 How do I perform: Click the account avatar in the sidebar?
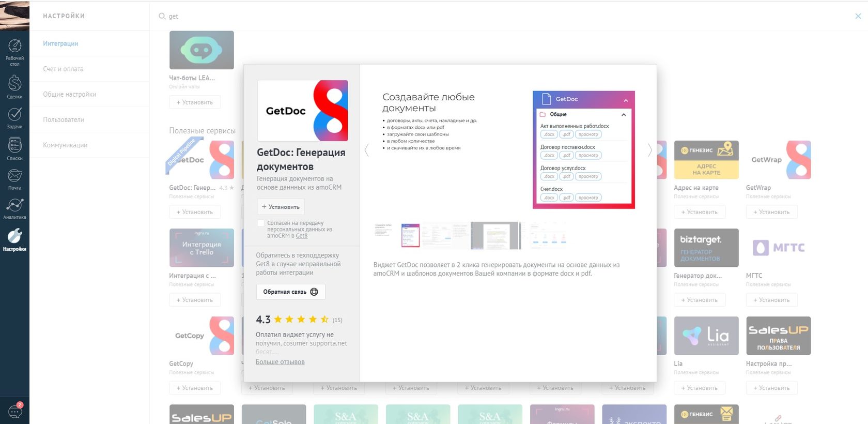pos(14,16)
